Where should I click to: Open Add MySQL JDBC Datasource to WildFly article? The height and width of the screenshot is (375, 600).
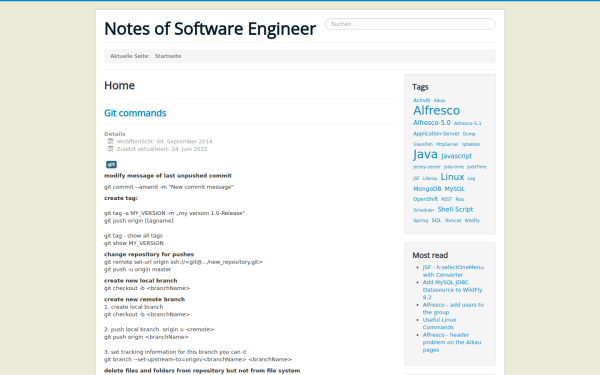coord(452,290)
